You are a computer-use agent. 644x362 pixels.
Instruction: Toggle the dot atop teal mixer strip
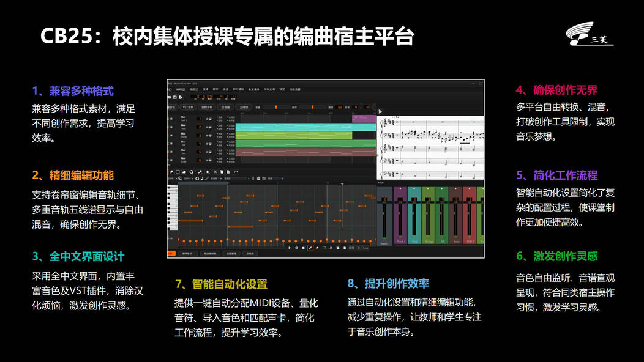(x=414, y=188)
